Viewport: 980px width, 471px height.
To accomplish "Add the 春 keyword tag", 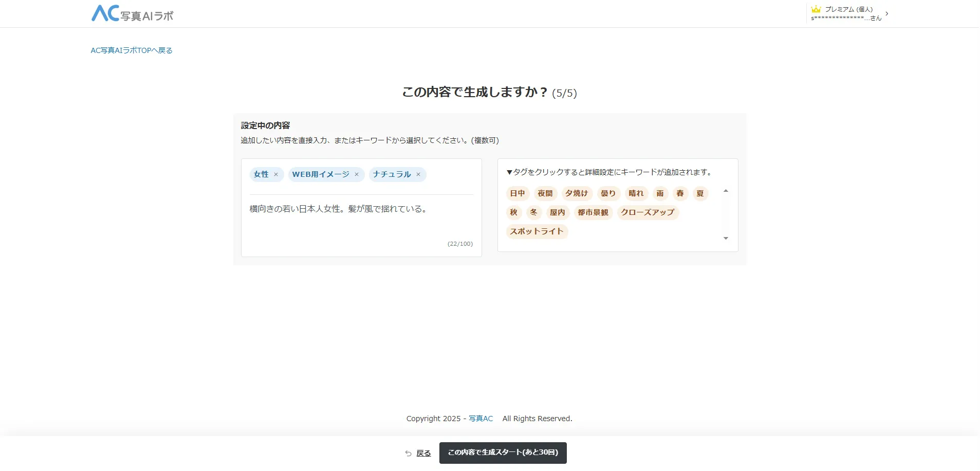I will pyautogui.click(x=680, y=193).
